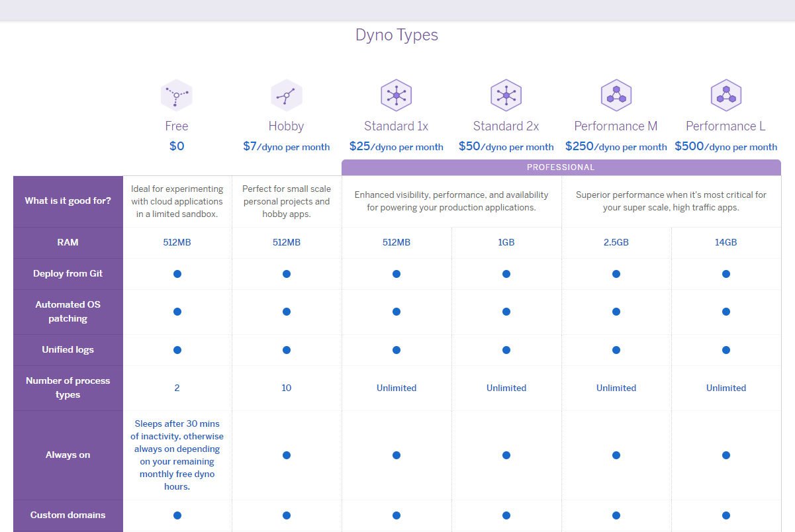Viewport: 795px width, 532px height.
Task: Click the Standard 1x plan name
Action: click(396, 126)
